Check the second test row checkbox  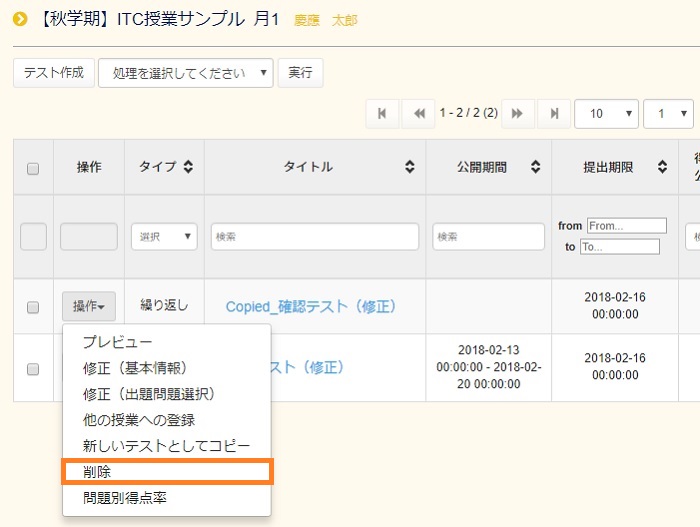(33, 369)
